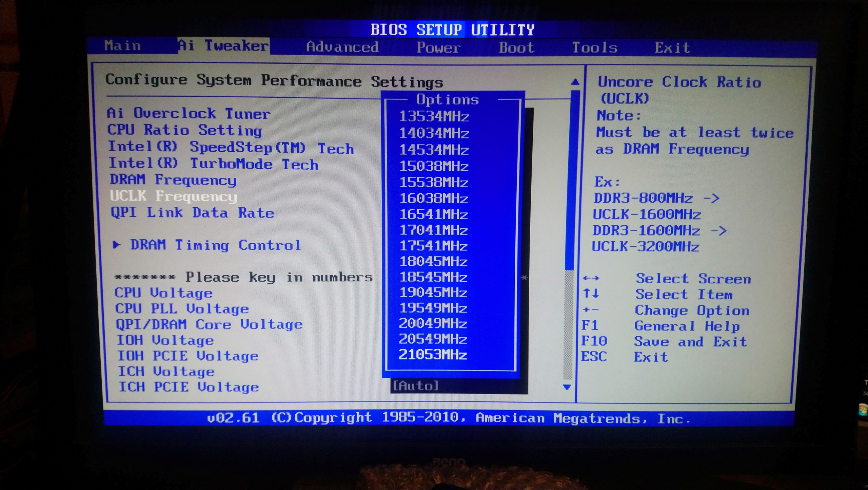Expand DRAM Timing Control submenu
868x490 pixels.
(216, 245)
